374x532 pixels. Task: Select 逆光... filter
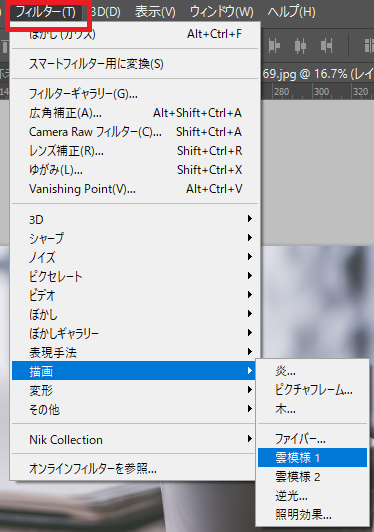pyautogui.click(x=312, y=496)
